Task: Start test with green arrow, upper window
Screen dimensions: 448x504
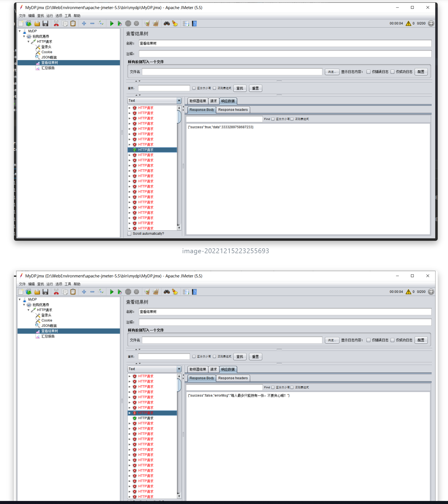Action: (x=112, y=23)
